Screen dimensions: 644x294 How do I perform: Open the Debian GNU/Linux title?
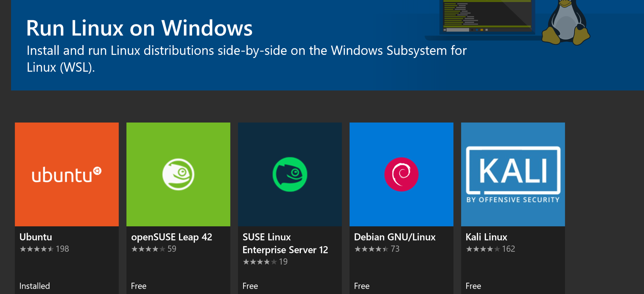coord(395,237)
